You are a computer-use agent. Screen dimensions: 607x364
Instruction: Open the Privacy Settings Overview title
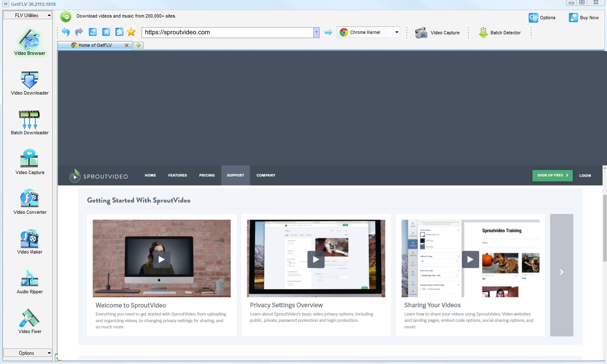[287, 305]
